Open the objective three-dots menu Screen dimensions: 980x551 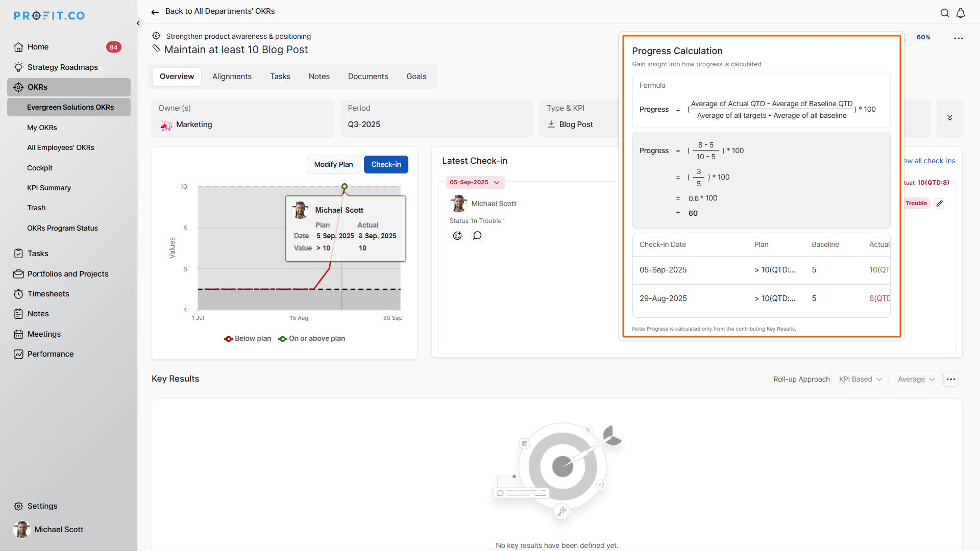959,38
